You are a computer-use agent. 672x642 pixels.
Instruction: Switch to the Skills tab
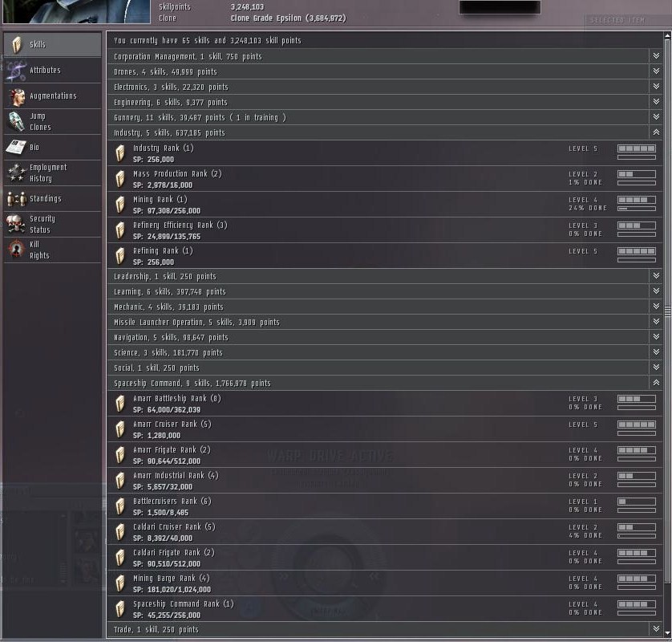tap(52, 45)
